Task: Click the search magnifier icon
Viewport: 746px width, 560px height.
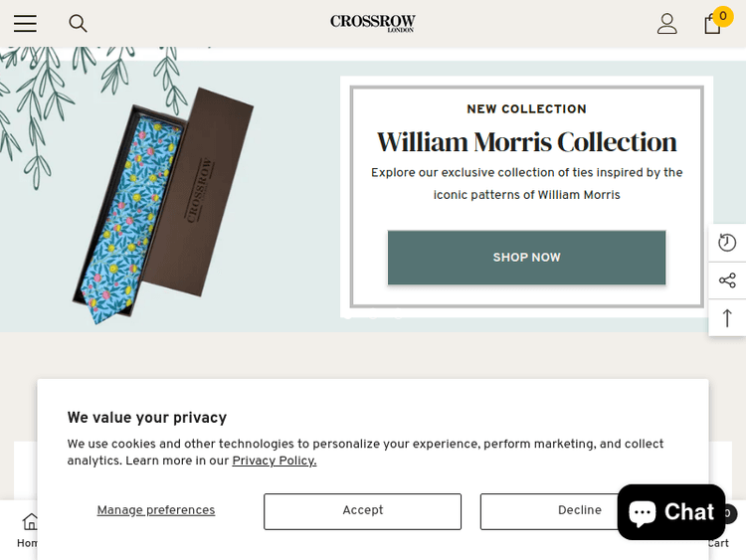Action: click(x=78, y=24)
